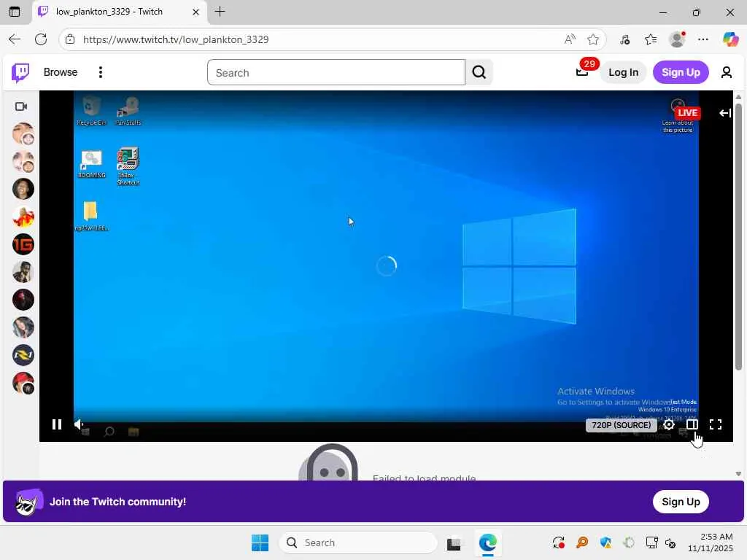
Task: Open the yellow-striped logo channel avatar
Action: point(23,355)
